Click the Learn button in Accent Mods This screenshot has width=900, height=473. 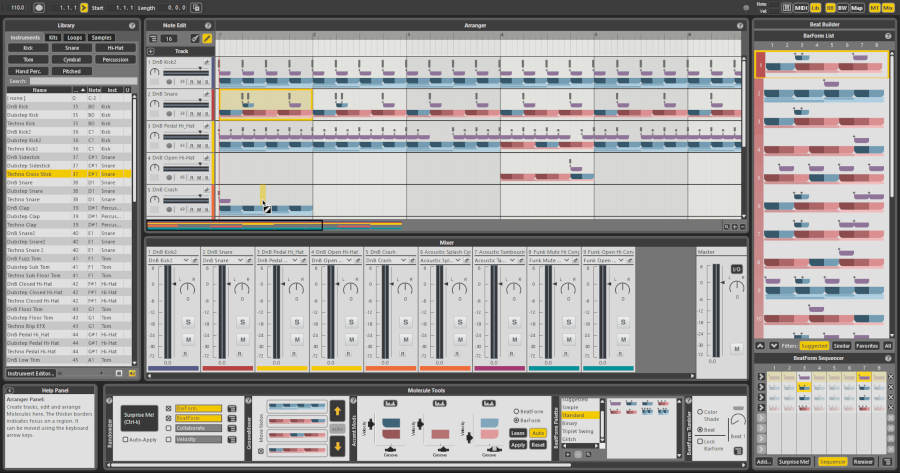(x=518, y=433)
